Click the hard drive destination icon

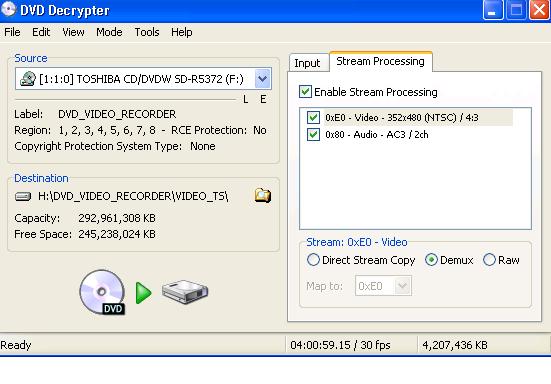(x=185, y=292)
